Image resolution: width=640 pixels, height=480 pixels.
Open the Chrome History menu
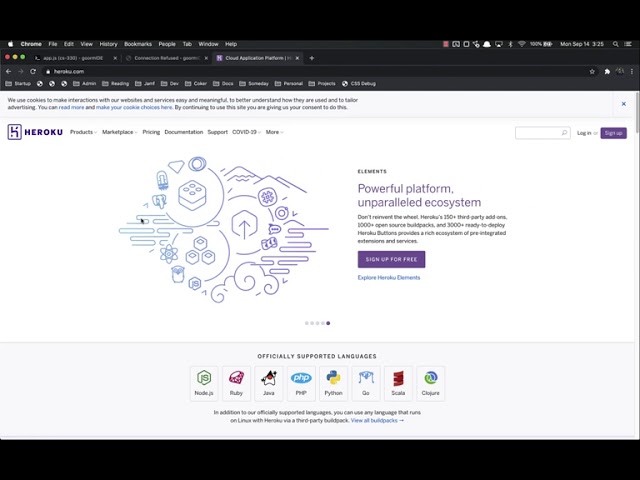pos(108,44)
